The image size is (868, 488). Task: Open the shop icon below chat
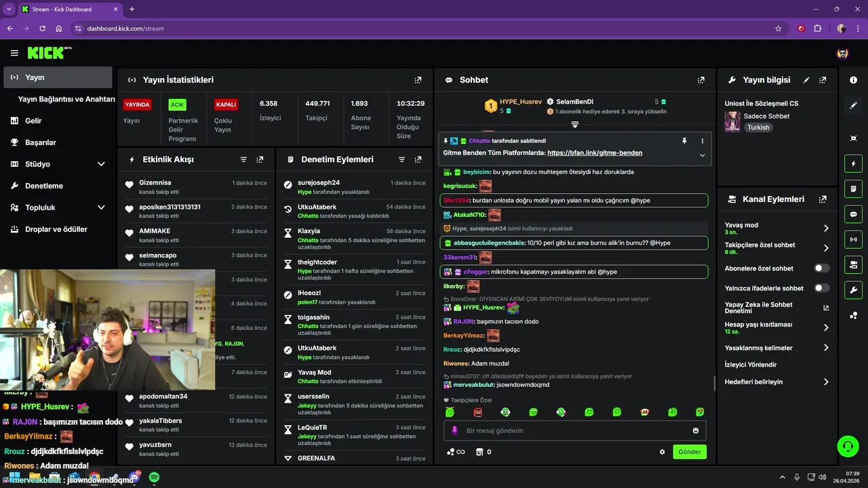click(x=480, y=452)
